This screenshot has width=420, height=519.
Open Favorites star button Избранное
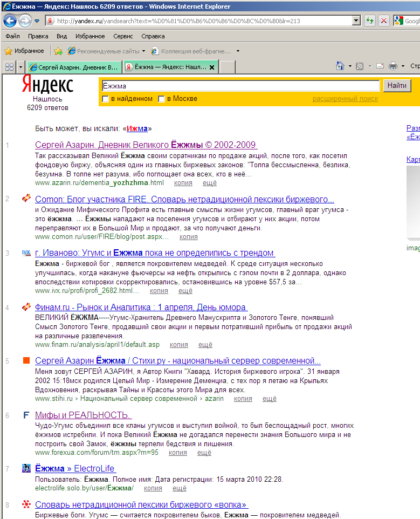pyautogui.click(x=24, y=51)
